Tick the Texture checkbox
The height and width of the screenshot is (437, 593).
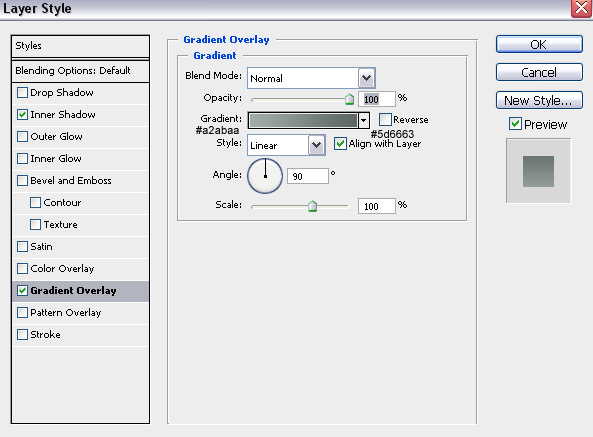coord(35,225)
